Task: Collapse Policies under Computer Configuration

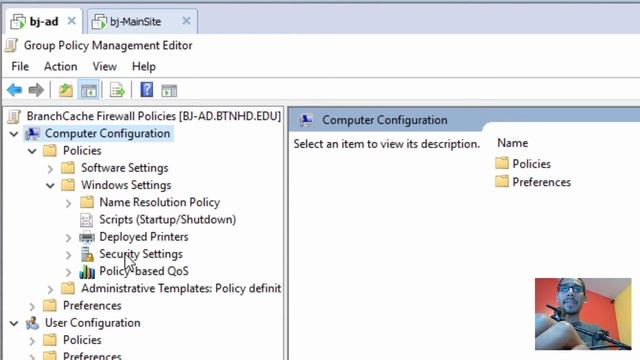Action: click(32, 151)
